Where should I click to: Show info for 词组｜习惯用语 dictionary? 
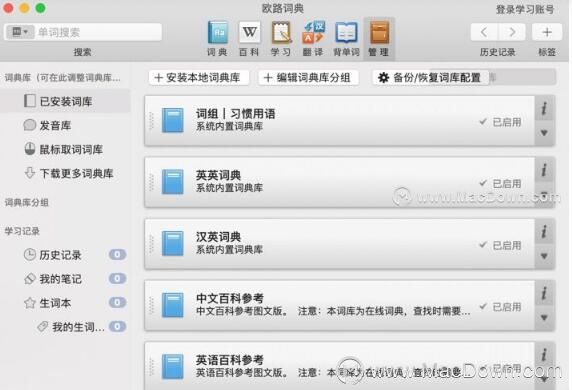point(544,109)
